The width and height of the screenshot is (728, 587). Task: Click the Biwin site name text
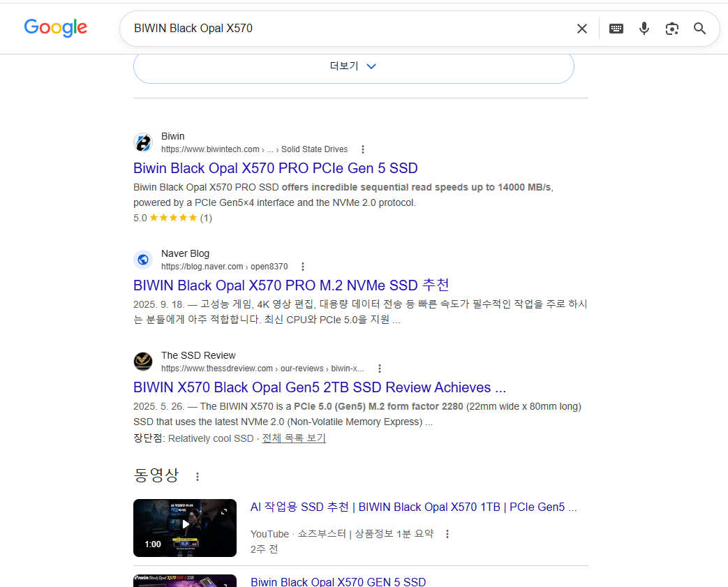(x=172, y=136)
